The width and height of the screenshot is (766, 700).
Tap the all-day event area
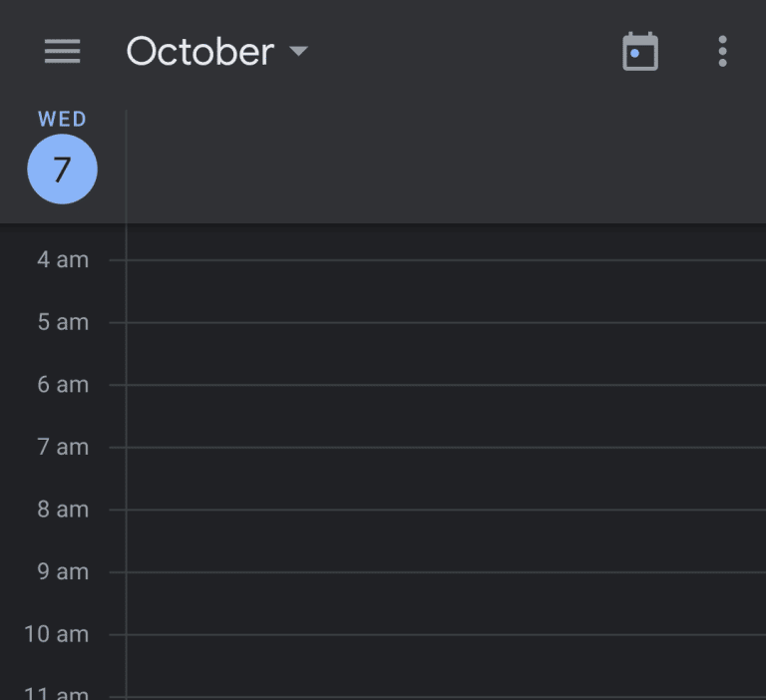(445, 167)
